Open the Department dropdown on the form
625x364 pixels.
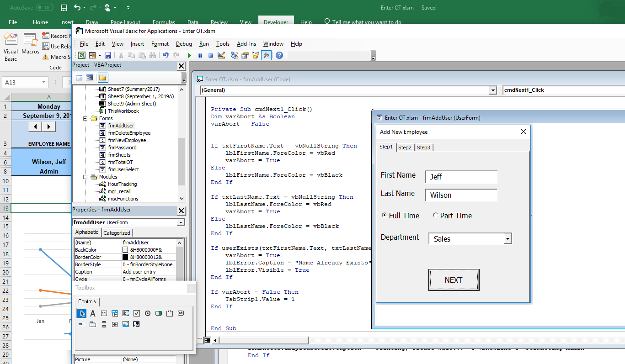(507, 238)
